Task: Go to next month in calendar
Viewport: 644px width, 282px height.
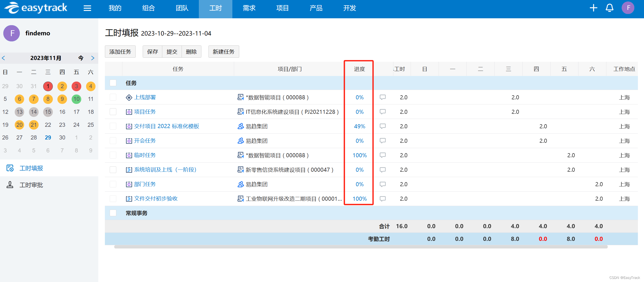Action: click(93, 58)
